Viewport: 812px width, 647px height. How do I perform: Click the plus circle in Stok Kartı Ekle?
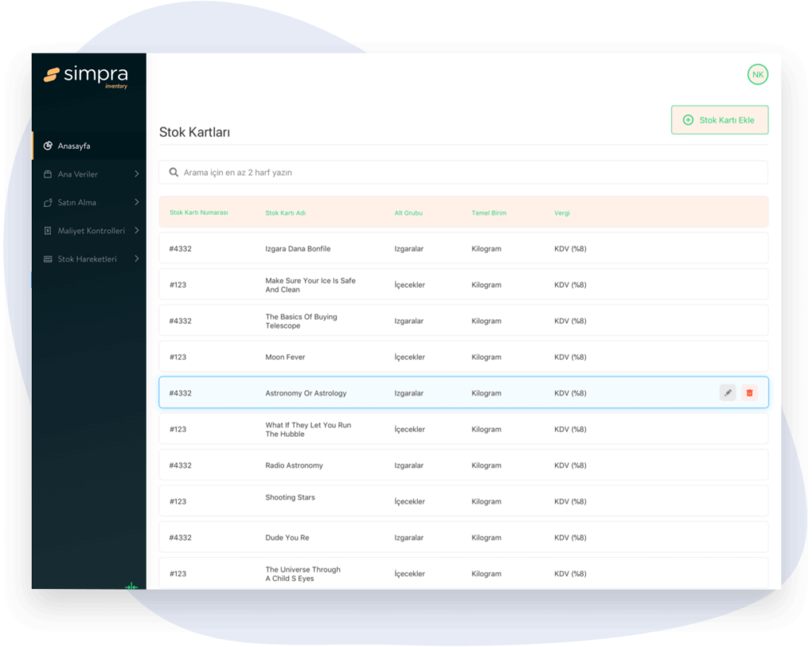pyautogui.click(x=688, y=120)
